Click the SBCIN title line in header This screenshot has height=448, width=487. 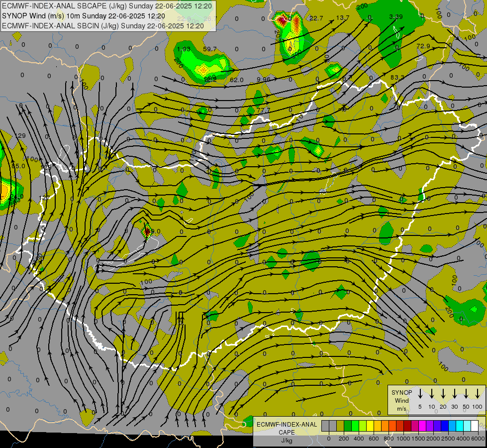(x=103, y=26)
